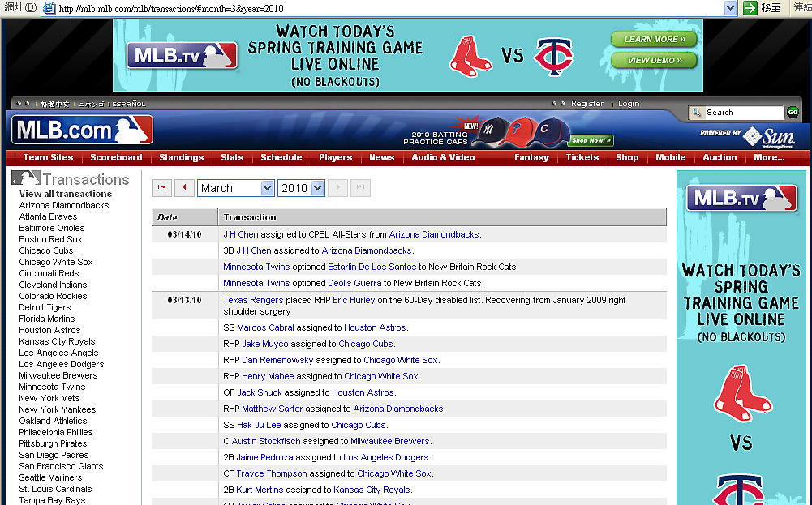This screenshot has width=812, height=505.
Task: Click the last month double-arrow button
Action: 360,187
